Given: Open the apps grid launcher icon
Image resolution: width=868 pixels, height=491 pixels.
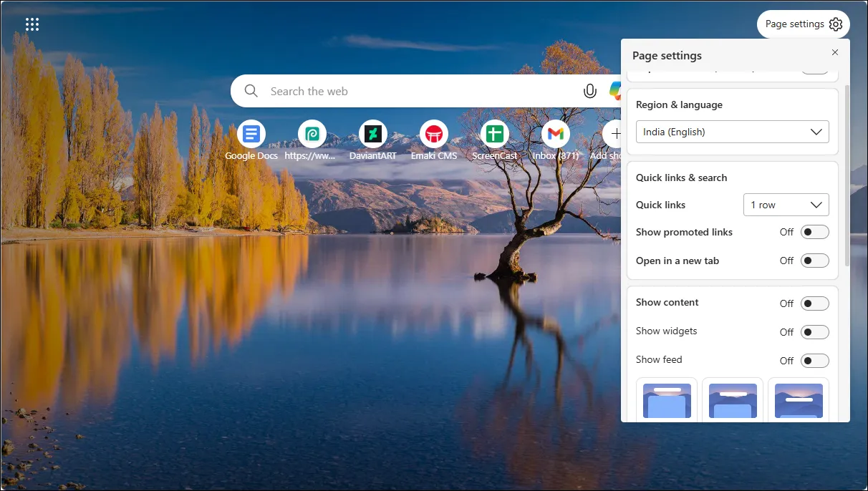Looking at the screenshot, I should point(32,24).
